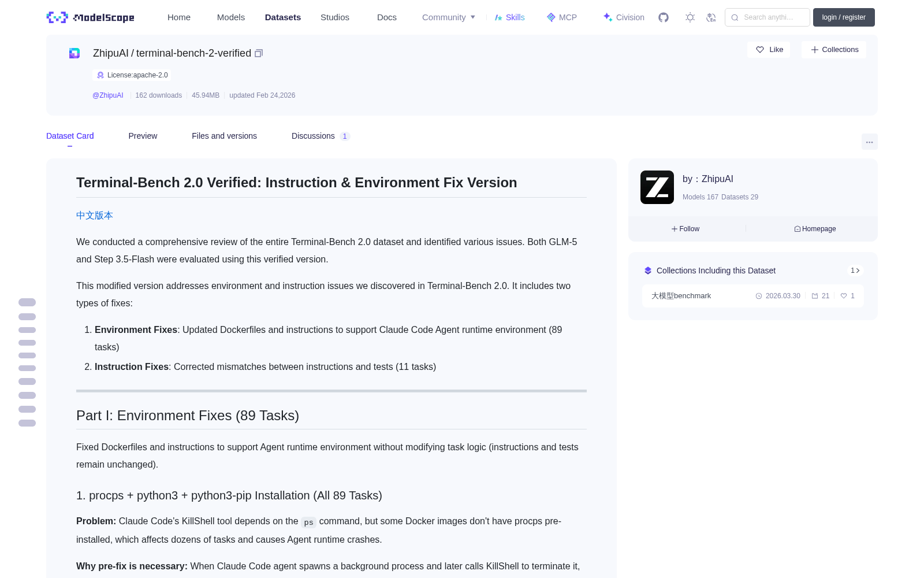Click the dataset avatar icon
Screen dimensions: 924x578
(74, 53)
